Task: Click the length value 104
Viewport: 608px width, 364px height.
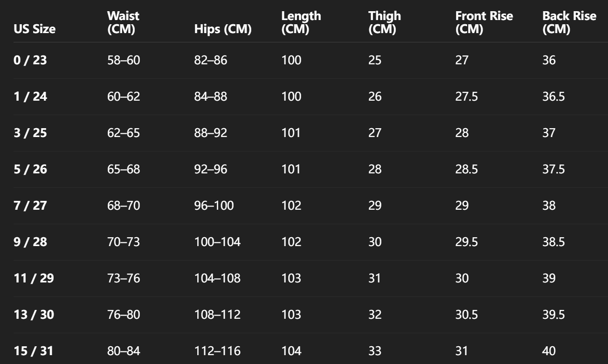Action: pyautogui.click(x=291, y=351)
